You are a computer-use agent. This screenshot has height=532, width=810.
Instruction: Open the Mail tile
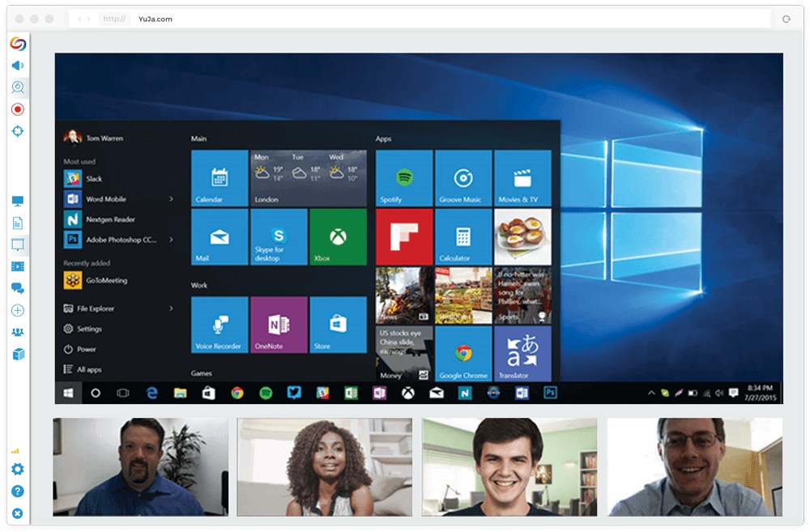point(220,237)
